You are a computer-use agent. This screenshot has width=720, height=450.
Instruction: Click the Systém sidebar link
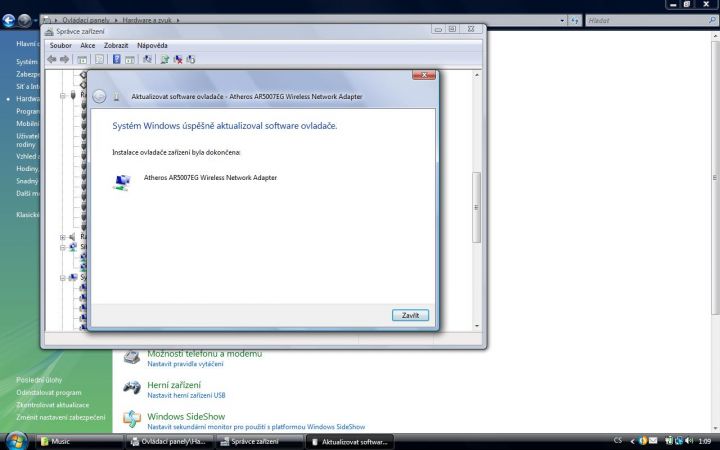(x=27, y=62)
